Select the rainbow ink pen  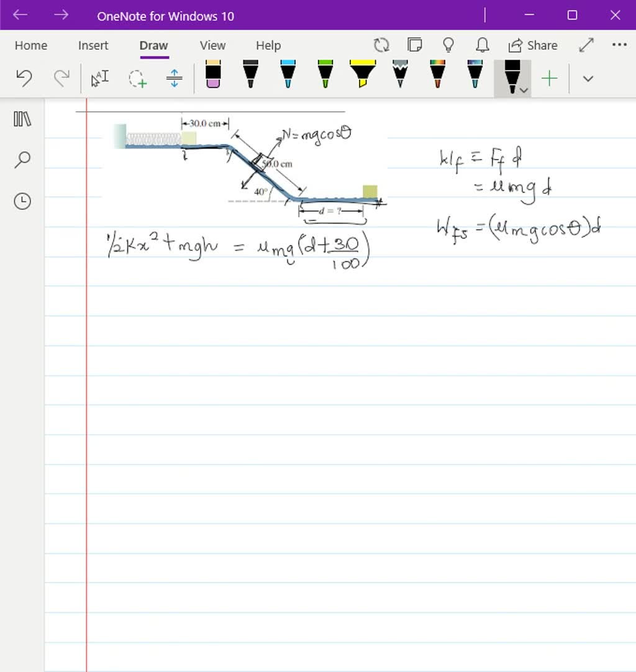[x=437, y=74]
